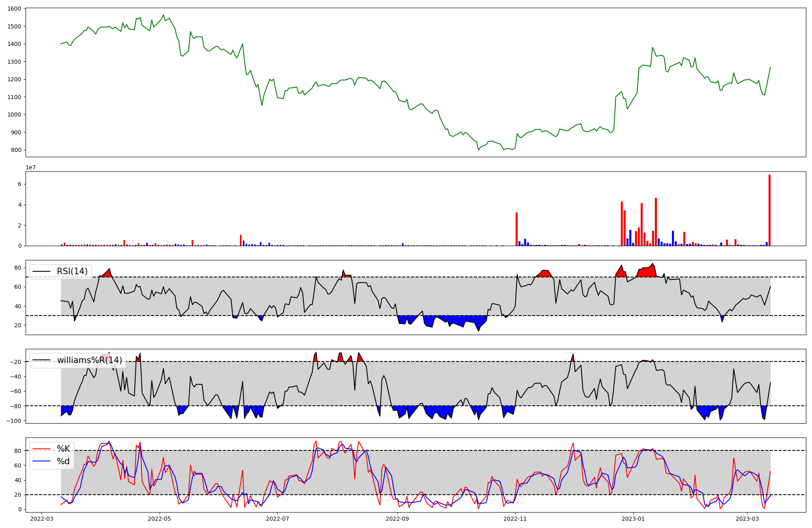Click the 2023-01 x-axis date label

pyautogui.click(x=633, y=519)
